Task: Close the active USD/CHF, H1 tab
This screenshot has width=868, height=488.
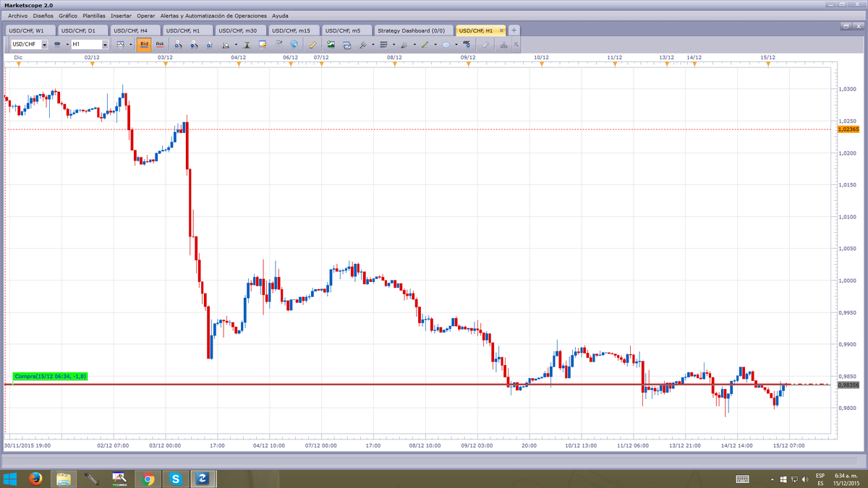Action: 501,30
